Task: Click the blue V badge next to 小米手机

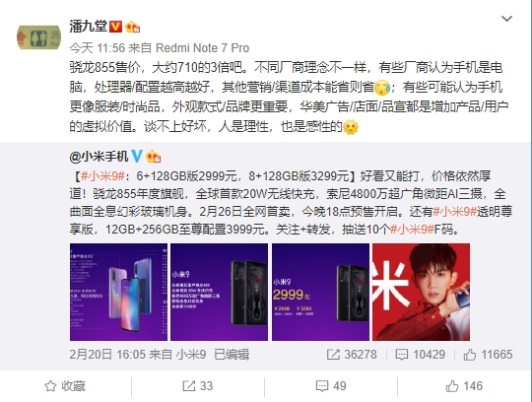Action: 137,156
